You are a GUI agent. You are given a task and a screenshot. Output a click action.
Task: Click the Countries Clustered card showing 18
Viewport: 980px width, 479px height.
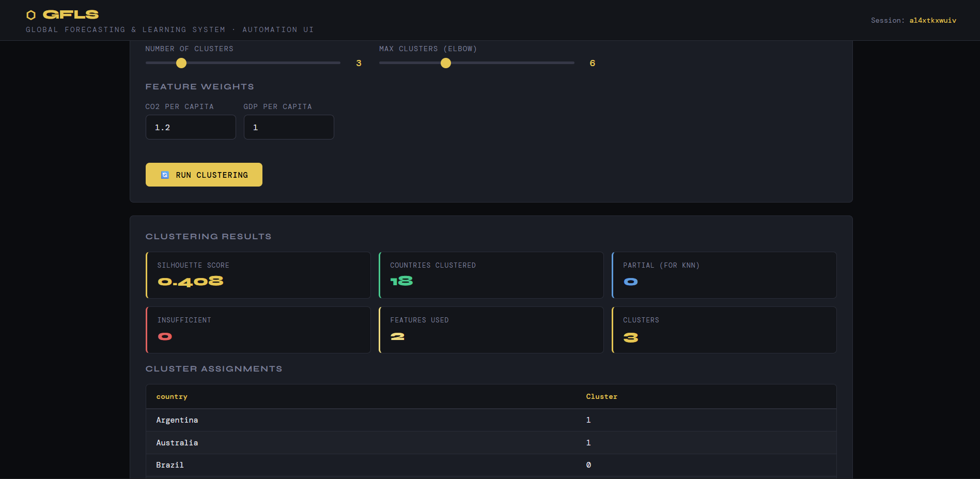point(491,275)
